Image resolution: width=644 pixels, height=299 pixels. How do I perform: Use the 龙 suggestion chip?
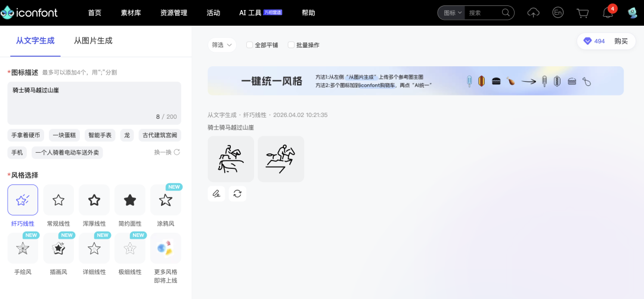click(127, 135)
